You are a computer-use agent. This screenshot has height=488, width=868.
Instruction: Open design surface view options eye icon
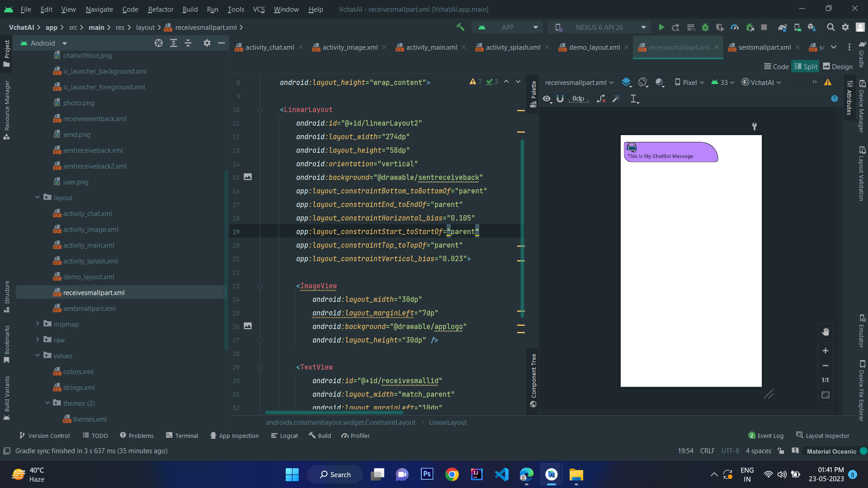point(547,99)
